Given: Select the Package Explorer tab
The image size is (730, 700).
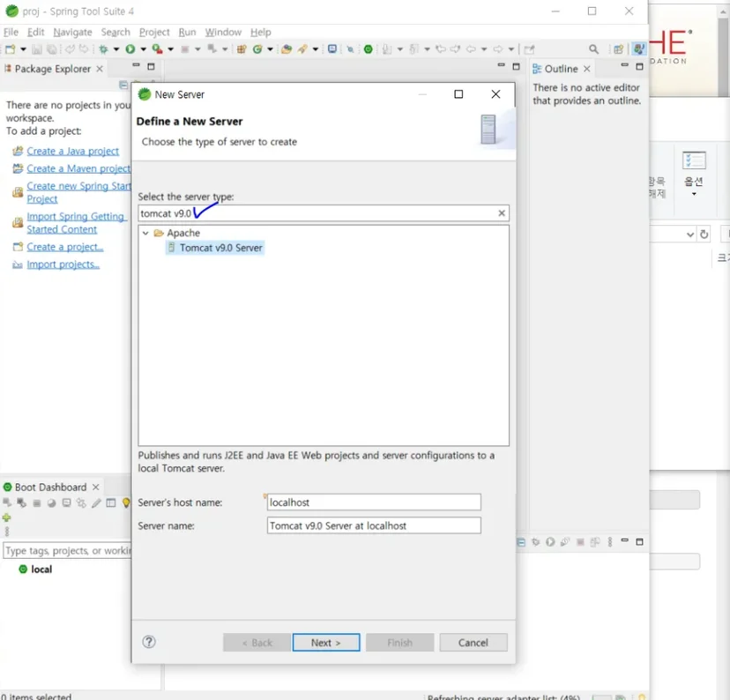Looking at the screenshot, I should (x=53, y=69).
